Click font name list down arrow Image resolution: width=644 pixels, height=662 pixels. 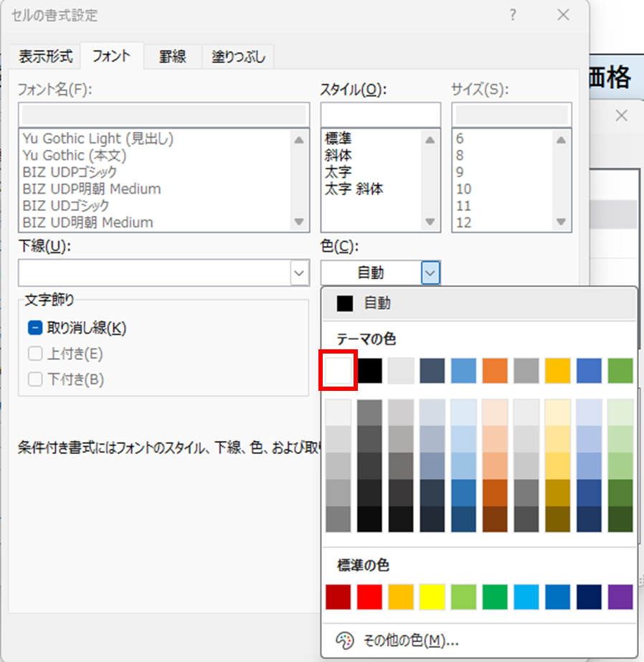tap(299, 222)
